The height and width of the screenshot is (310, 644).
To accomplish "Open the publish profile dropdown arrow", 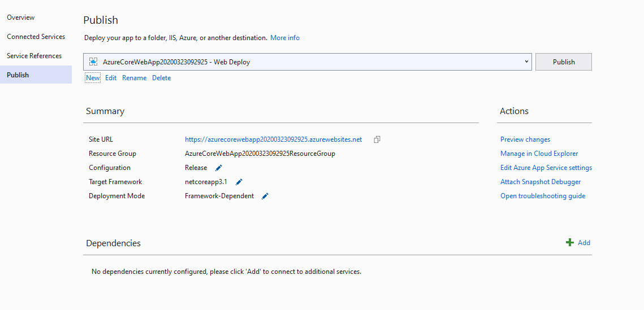I will point(526,62).
